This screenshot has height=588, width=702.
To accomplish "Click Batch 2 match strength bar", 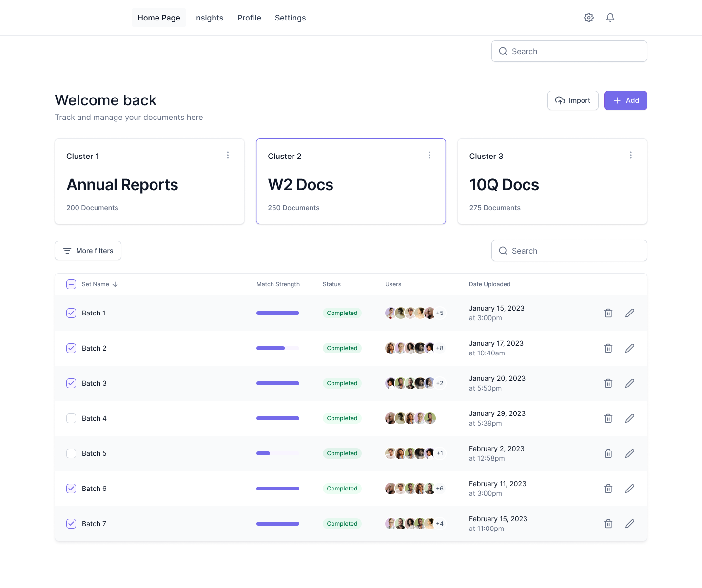I will point(278,348).
